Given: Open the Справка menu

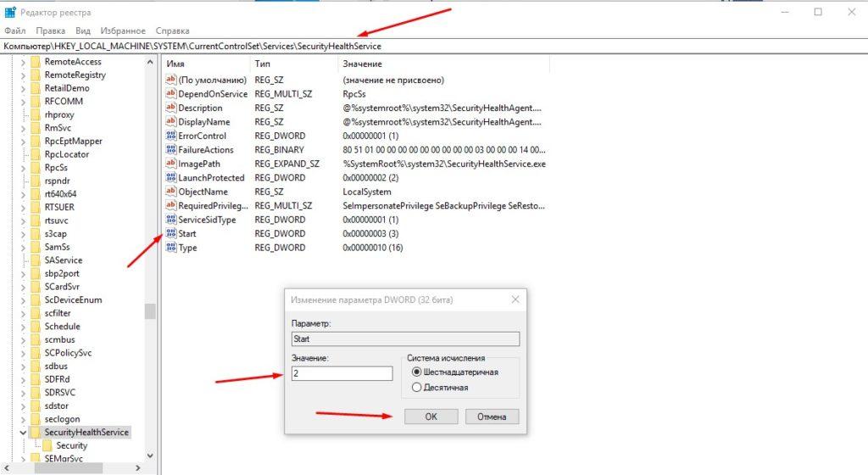Looking at the screenshot, I should [x=172, y=31].
